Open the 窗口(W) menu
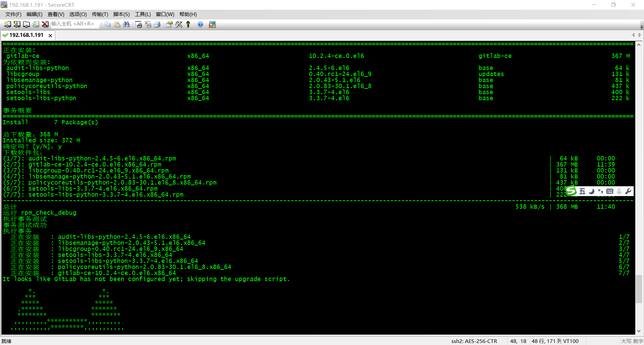644x345 pixels. click(165, 14)
